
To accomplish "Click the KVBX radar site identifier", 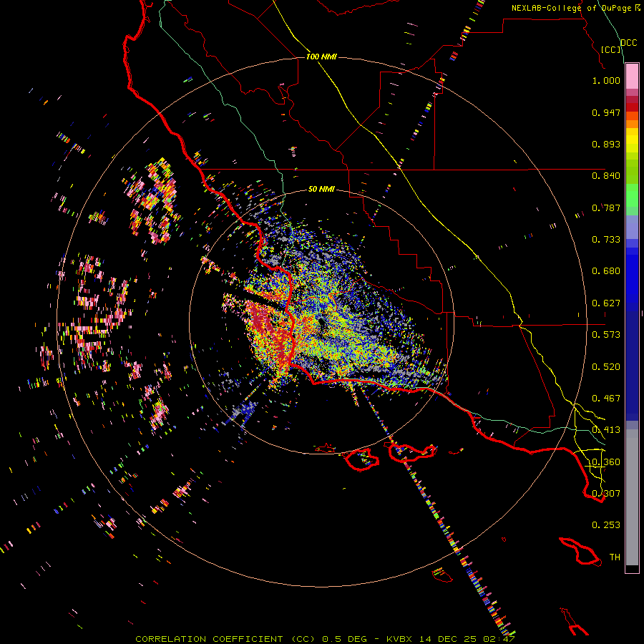I will (x=401, y=639).
